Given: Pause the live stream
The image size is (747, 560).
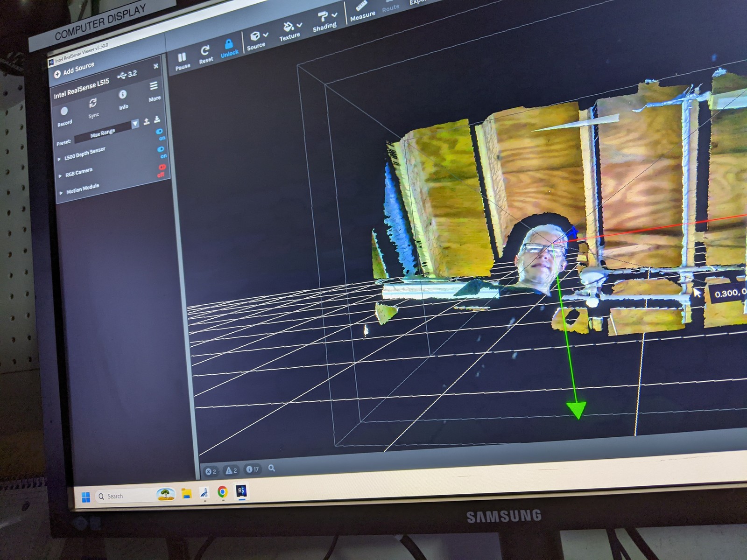Looking at the screenshot, I should pos(182,61).
